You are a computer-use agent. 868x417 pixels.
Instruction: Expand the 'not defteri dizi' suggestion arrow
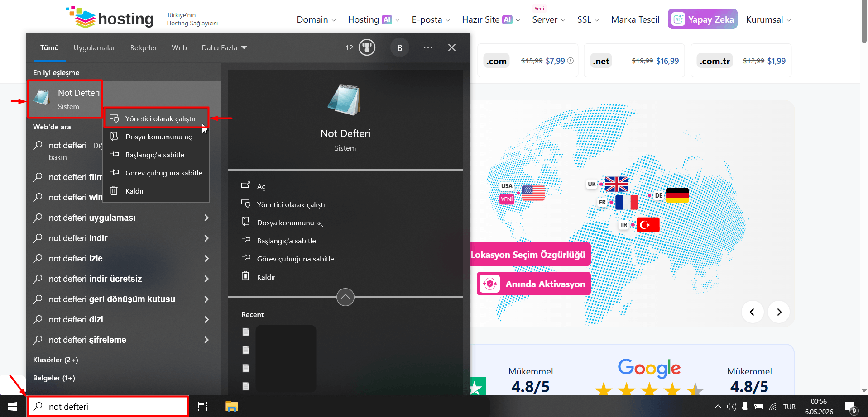coord(206,319)
